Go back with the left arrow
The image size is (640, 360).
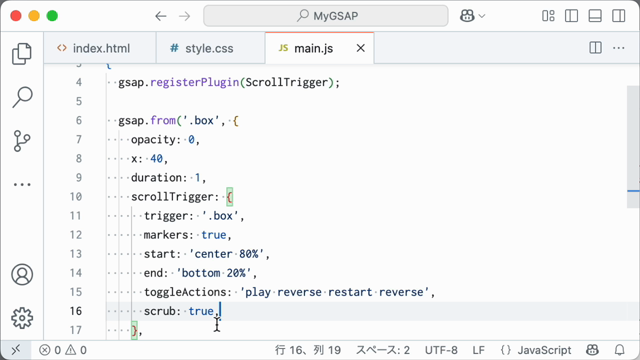tap(161, 16)
